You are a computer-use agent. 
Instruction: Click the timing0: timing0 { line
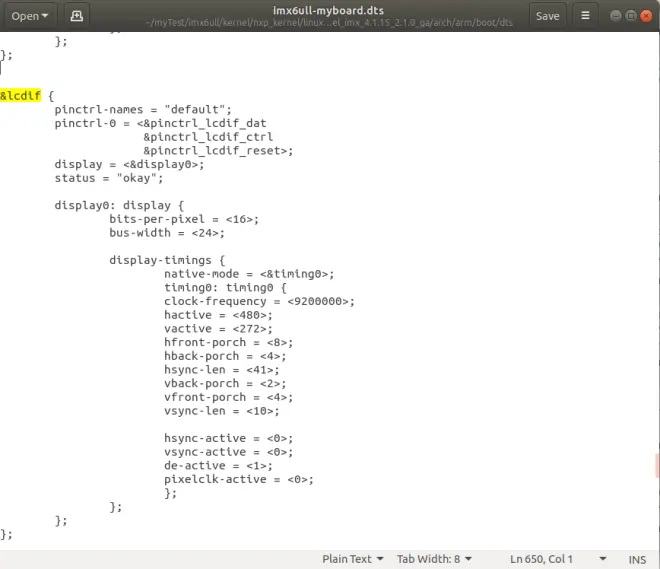pos(225,287)
